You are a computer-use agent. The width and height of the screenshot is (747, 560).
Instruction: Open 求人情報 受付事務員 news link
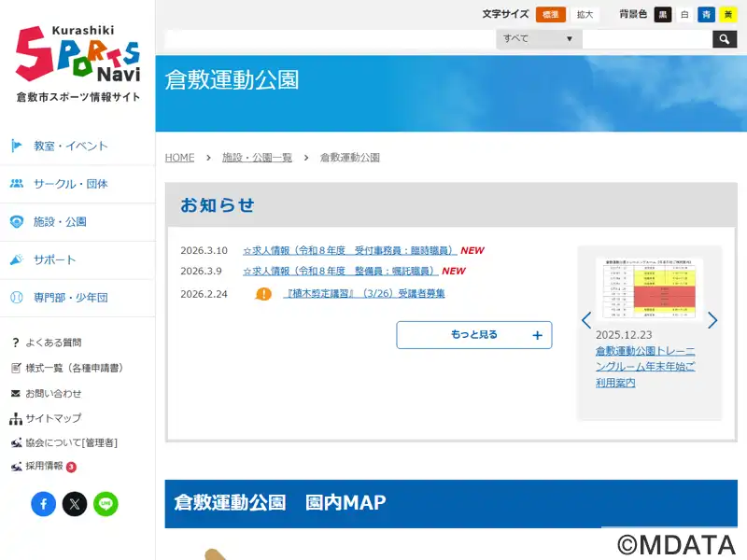tap(349, 250)
